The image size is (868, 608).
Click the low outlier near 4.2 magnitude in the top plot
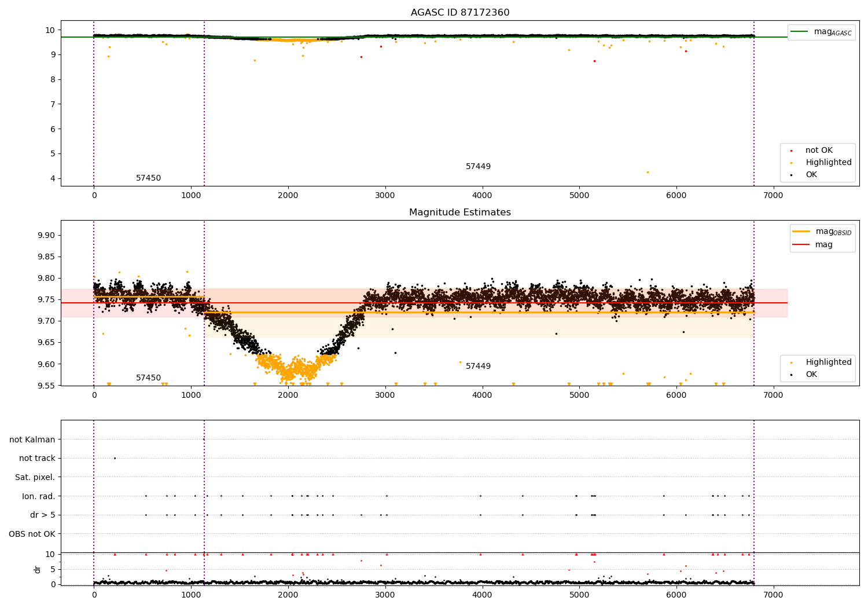pos(648,172)
